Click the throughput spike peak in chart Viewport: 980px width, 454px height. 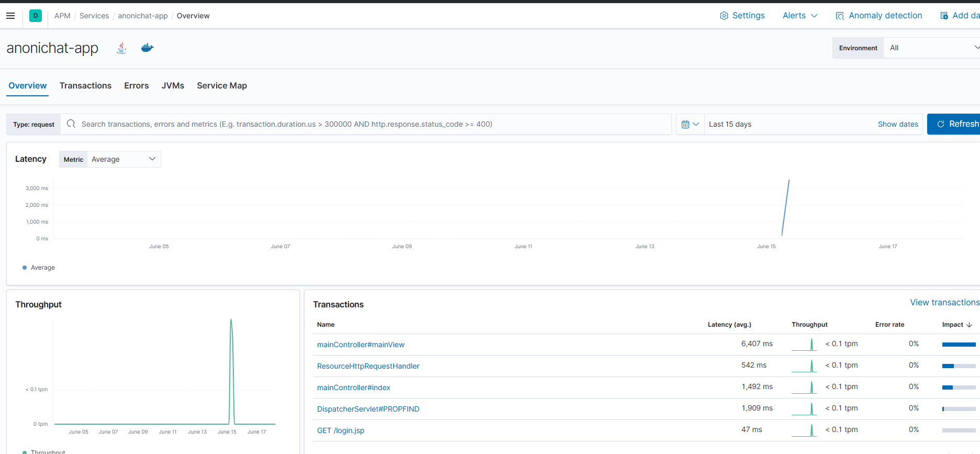[x=231, y=320]
